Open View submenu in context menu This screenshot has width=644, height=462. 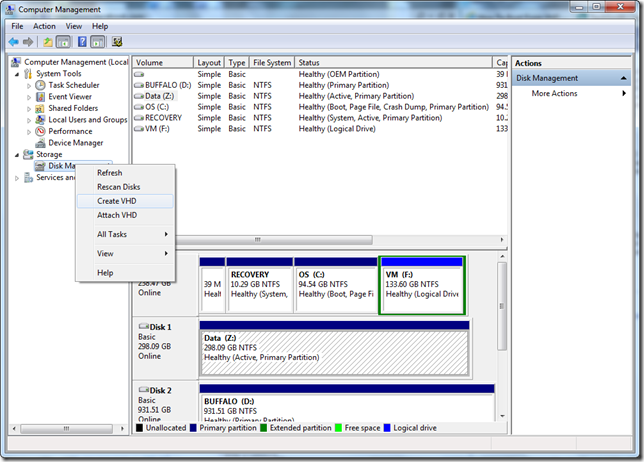(x=125, y=254)
